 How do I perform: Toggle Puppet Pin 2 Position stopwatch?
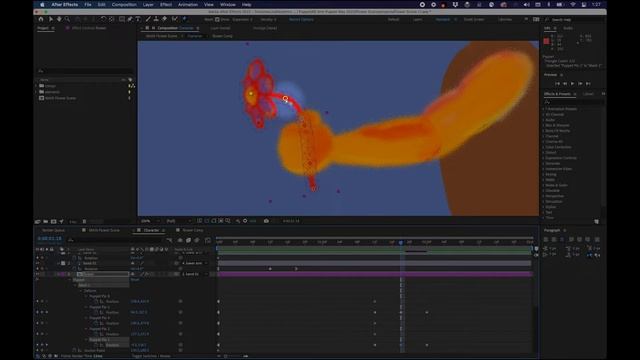point(96,334)
